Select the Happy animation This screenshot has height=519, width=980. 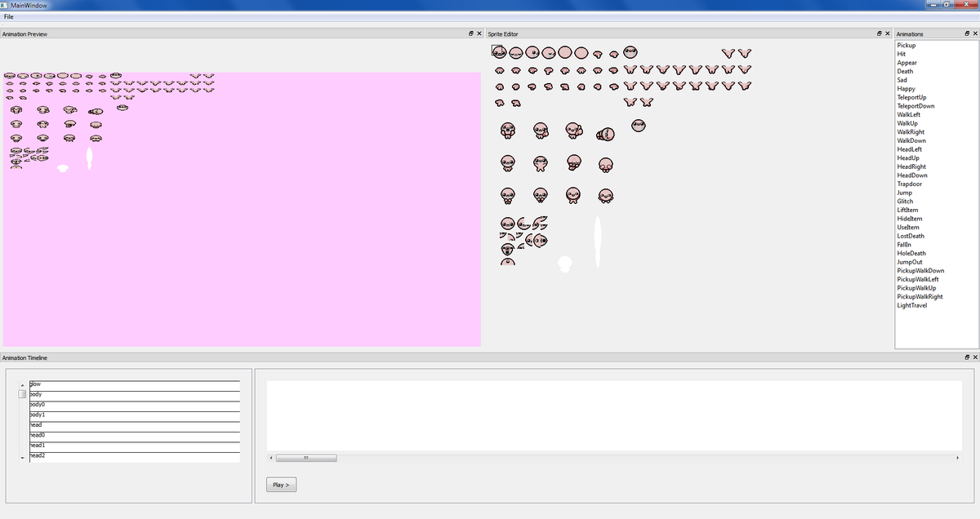pyautogui.click(x=936, y=89)
